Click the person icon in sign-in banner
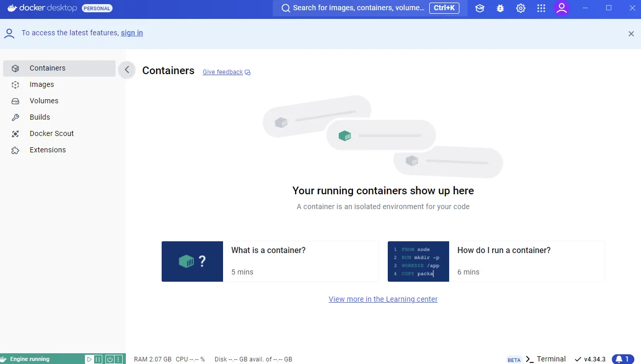This screenshot has height=364, width=641. [x=9, y=33]
